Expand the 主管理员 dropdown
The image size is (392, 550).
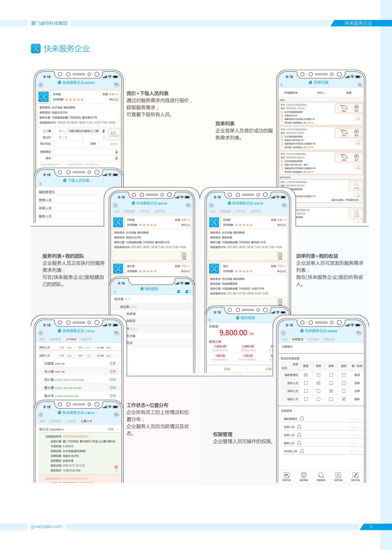(x=360, y=347)
